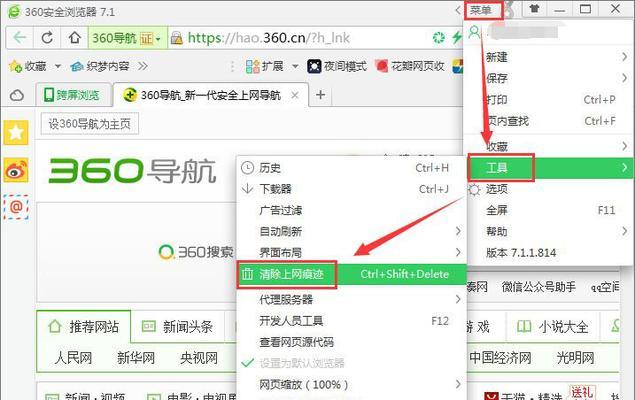Open dropdown arrow next to 扩展

(x=295, y=66)
